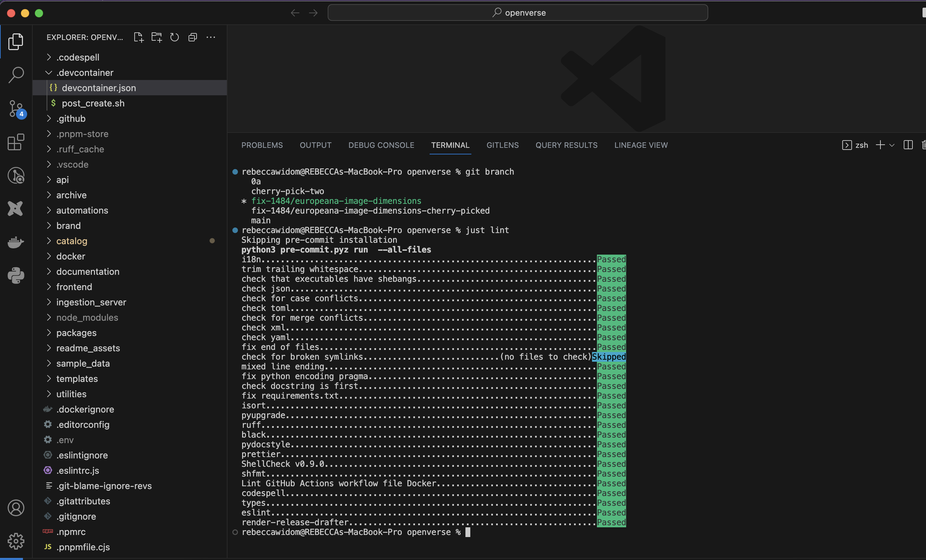Open the Docker extension sidebar
Screen dimensions: 926x560
tap(15, 242)
